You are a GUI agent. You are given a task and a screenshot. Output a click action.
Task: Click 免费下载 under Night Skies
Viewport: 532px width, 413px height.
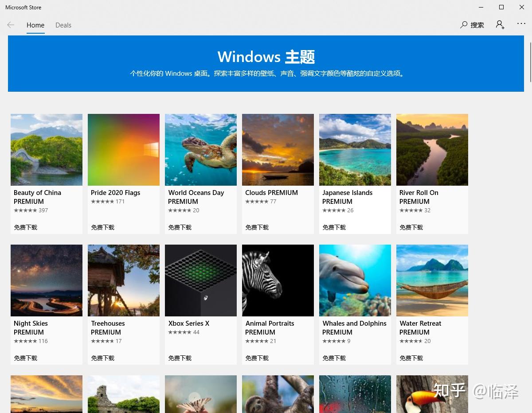(26, 358)
